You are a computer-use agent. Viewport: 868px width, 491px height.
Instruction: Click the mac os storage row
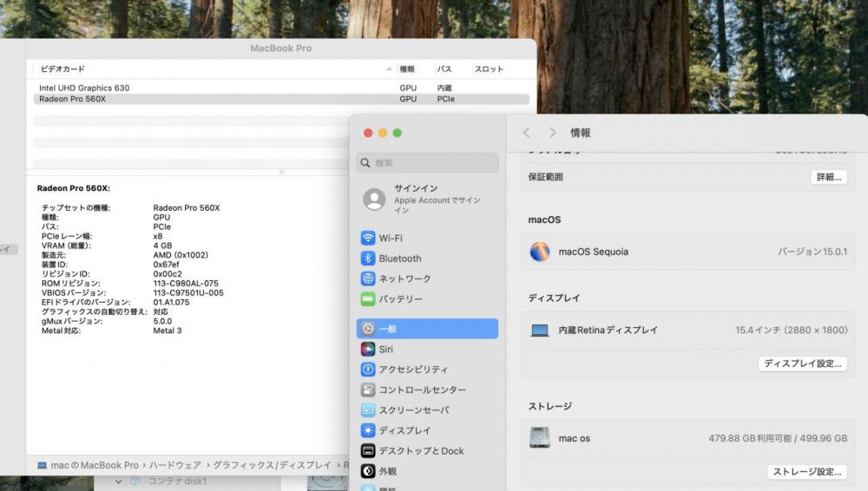point(688,438)
